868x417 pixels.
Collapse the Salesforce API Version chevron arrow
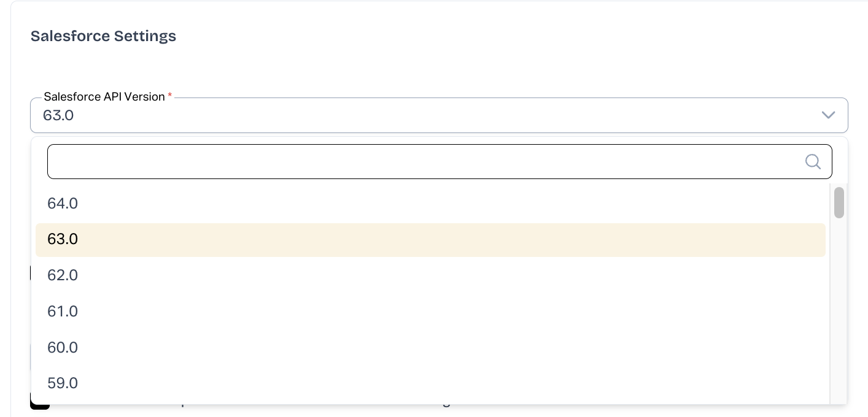tap(828, 115)
